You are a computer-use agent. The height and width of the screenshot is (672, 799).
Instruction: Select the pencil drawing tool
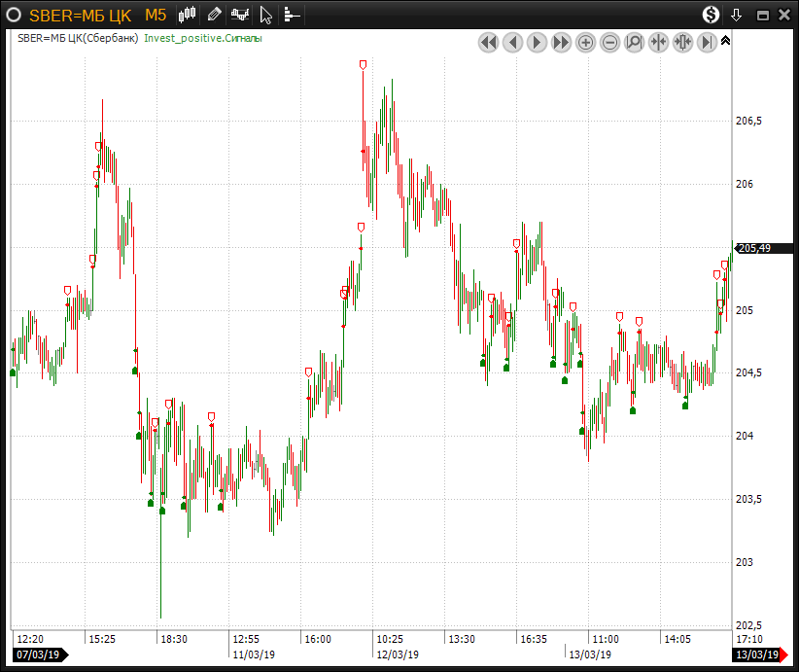click(214, 15)
